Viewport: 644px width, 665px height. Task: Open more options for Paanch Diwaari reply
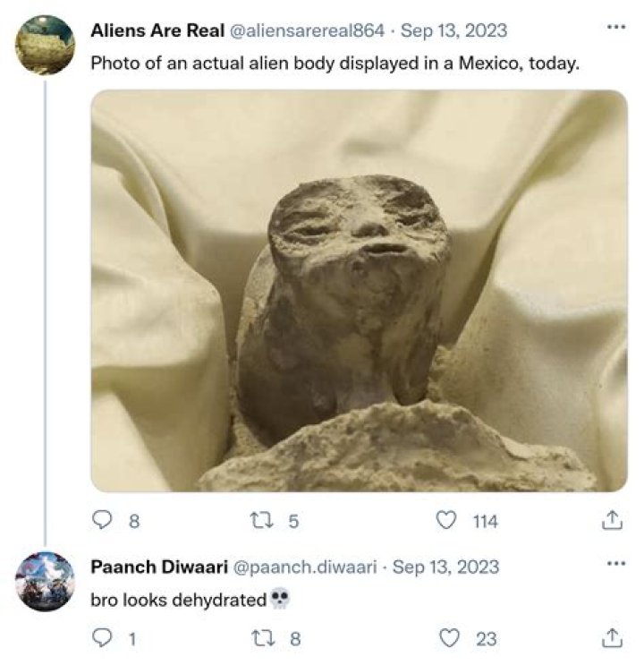tap(615, 565)
